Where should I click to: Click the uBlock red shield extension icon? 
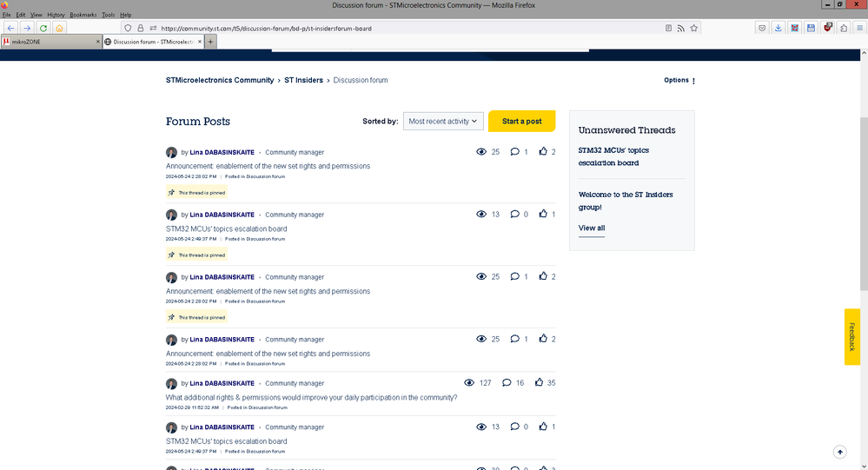(827, 28)
